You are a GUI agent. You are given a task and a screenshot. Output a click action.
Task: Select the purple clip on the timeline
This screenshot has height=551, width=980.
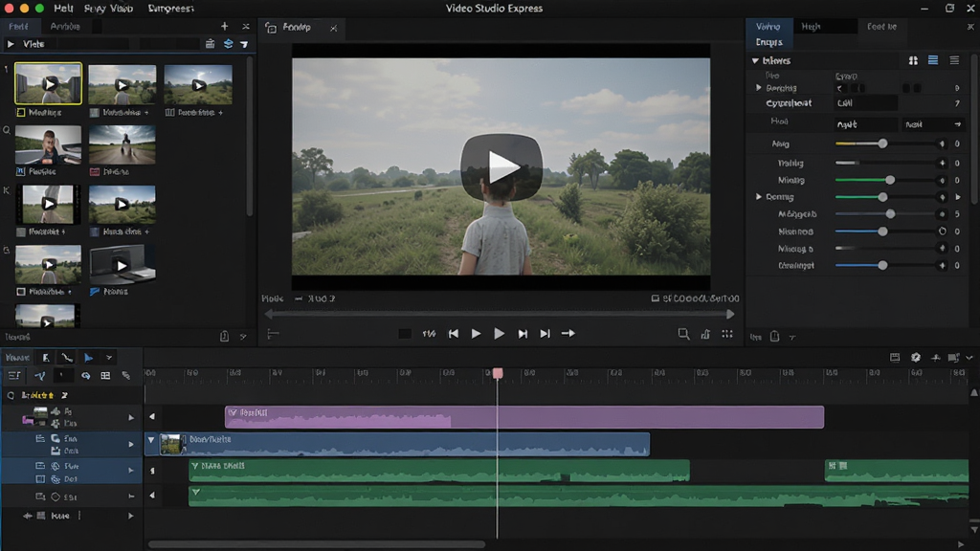click(x=524, y=417)
